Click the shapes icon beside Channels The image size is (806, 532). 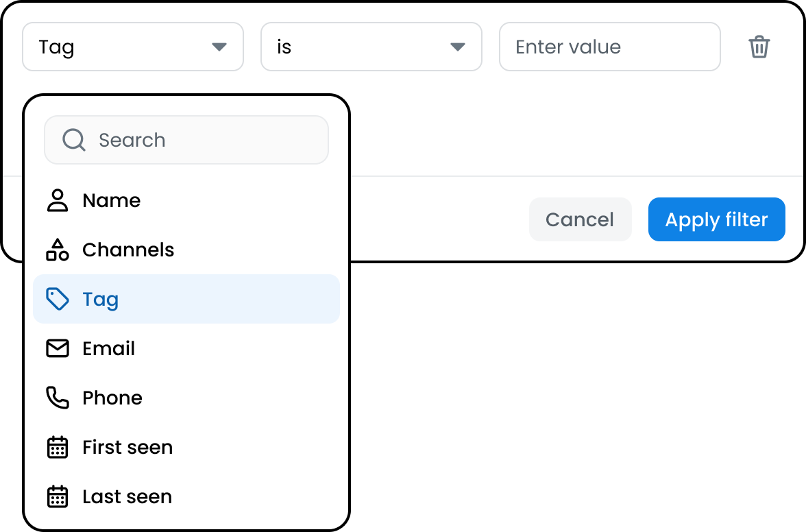point(58,250)
